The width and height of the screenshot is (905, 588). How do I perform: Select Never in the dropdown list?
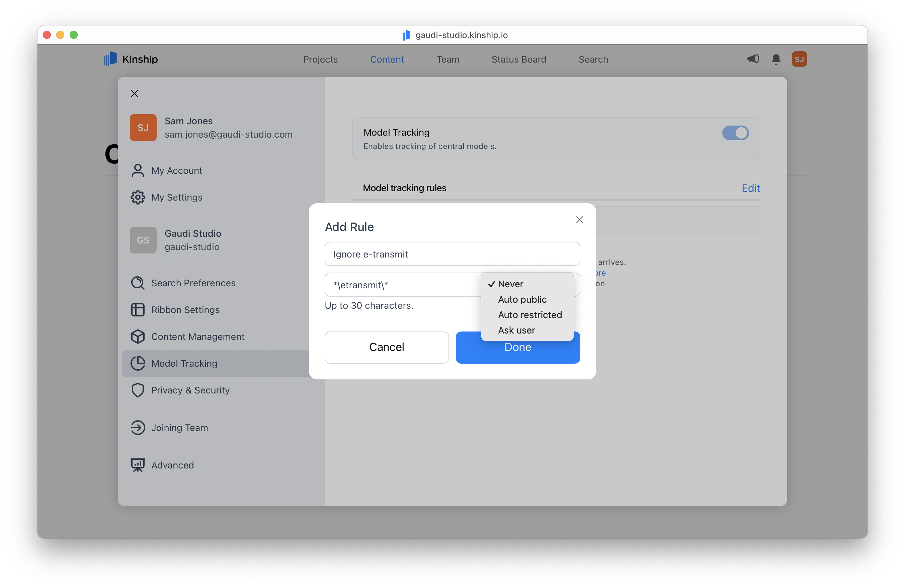coord(510,284)
